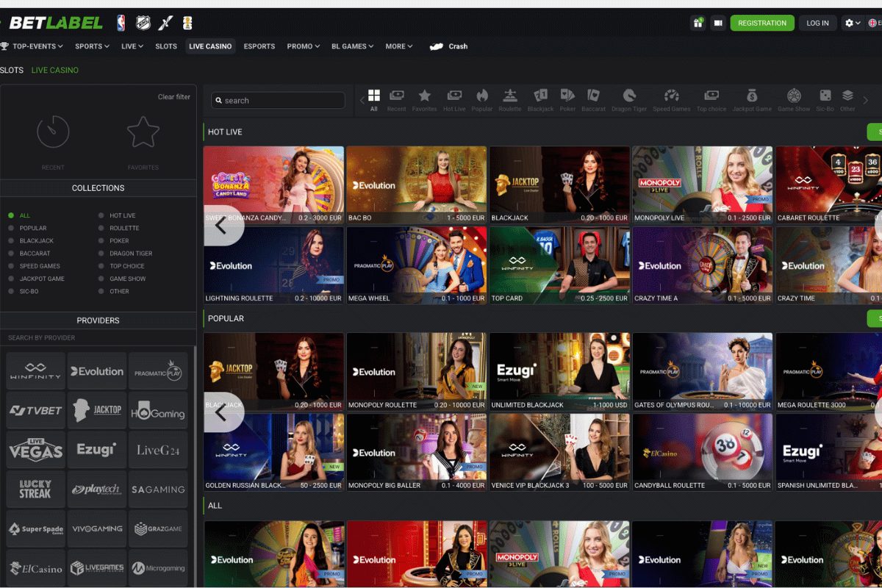Open the settings gear dropdown
Image resolution: width=882 pixels, height=588 pixels.
pos(853,23)
